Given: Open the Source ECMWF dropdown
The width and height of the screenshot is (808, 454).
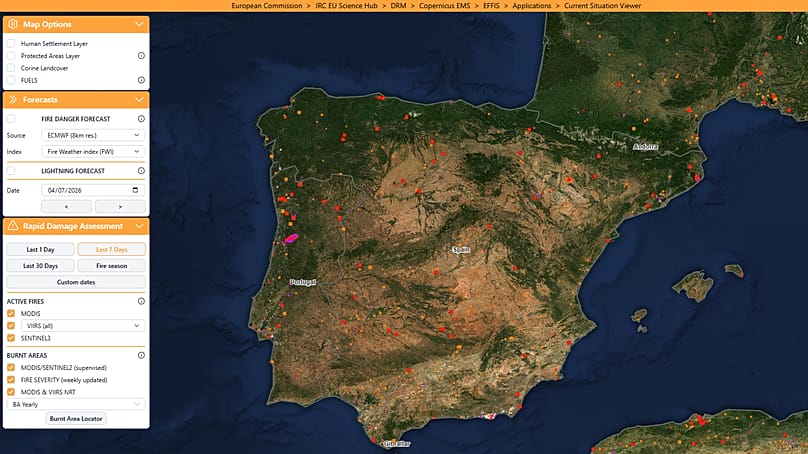Looking at the screenshot, I should click(x=93, y=135).
